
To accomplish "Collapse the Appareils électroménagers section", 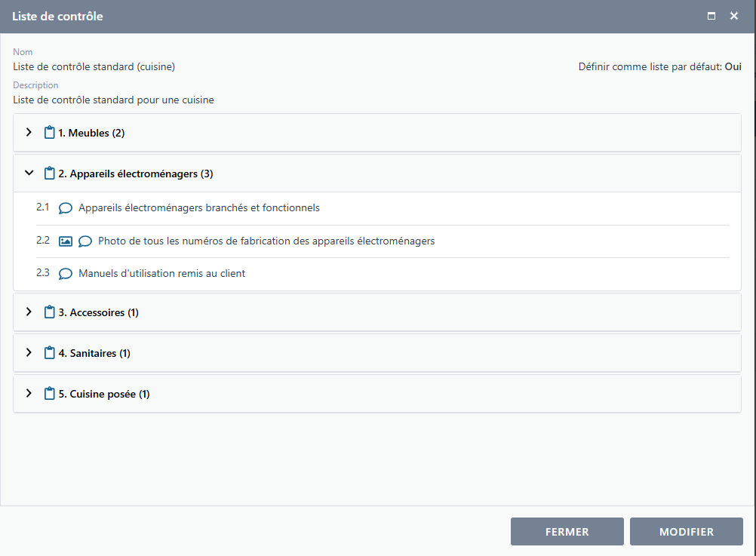I will tap(29, 174).
